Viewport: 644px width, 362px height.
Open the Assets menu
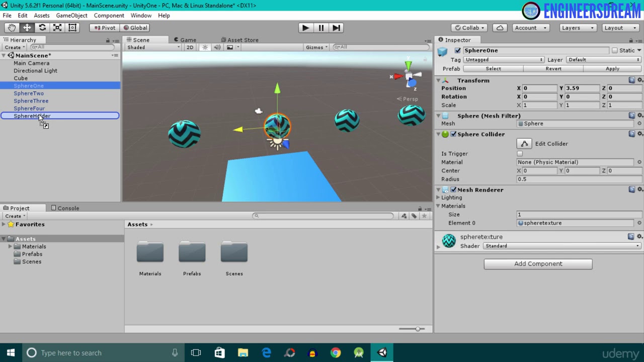42,16
